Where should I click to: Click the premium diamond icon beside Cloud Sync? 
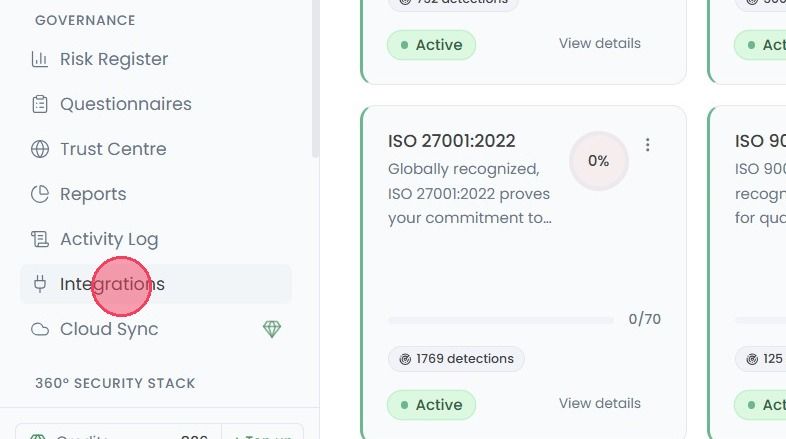(272, 329)
